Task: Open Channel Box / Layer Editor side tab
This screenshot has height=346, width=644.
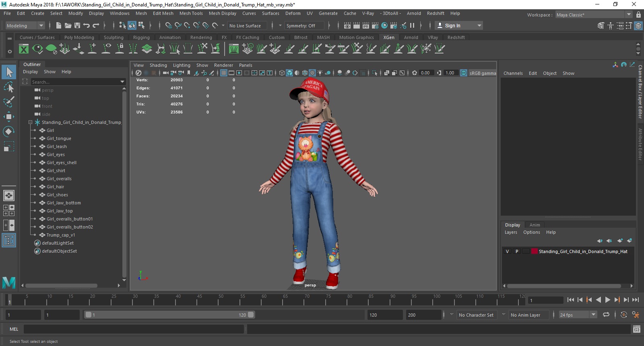Action: (x=640, y=92)
